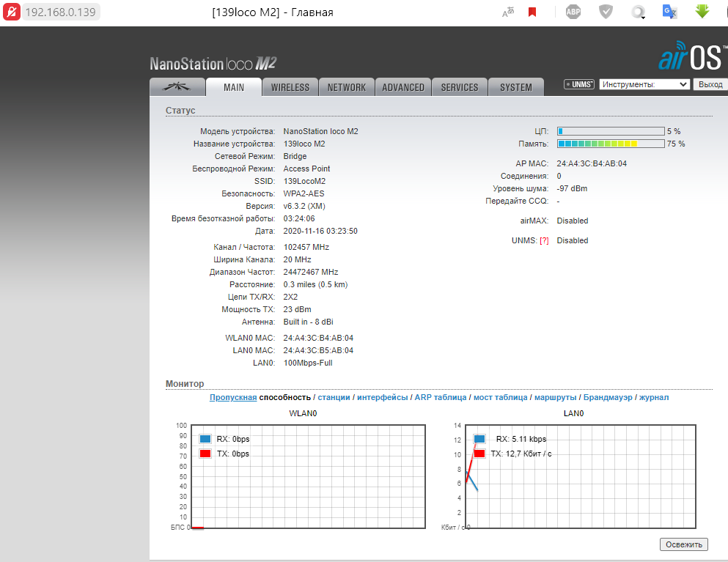
Task: Click the page title [139loco M2] - Главная
Action: (x=273, y=12)
